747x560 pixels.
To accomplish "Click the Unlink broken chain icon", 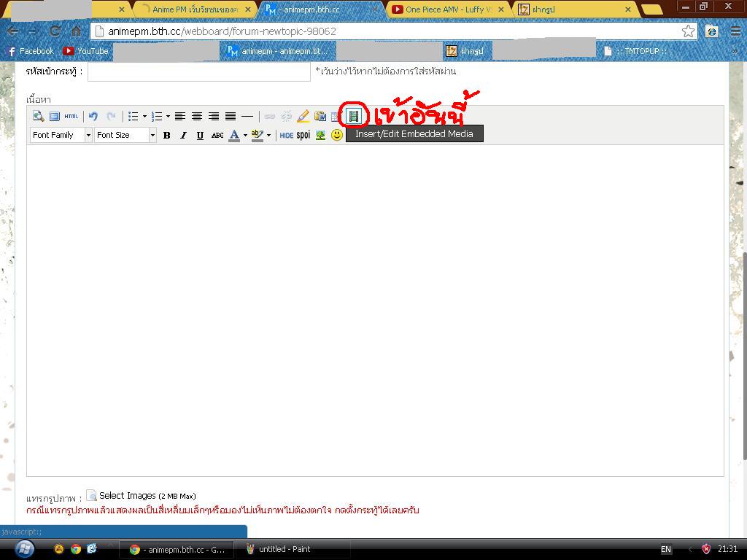I will (286, 116).
